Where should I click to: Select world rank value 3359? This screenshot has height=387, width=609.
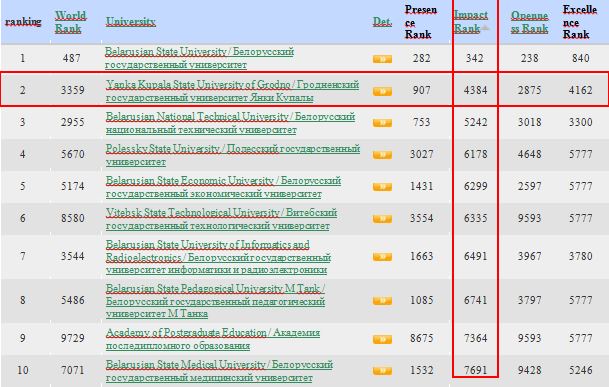point(73,90)
